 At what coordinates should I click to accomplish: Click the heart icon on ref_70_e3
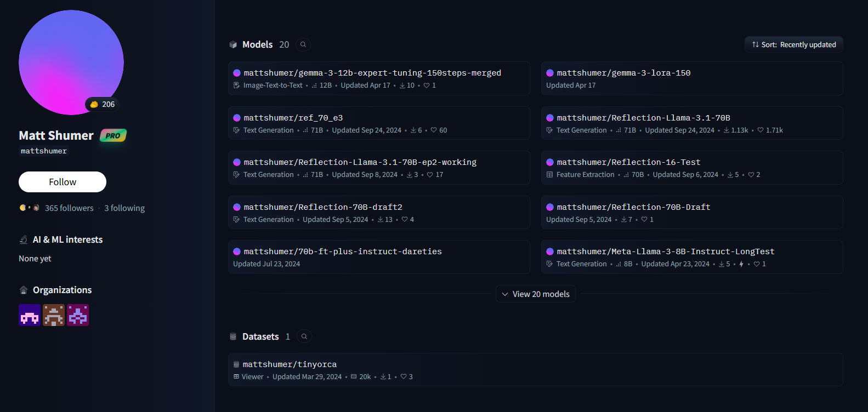(434, 130)
